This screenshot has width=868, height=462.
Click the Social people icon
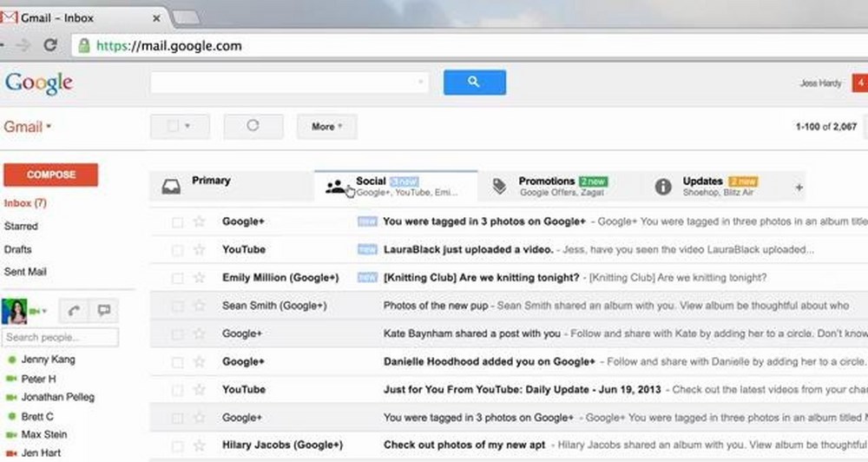tap(335, 187)
